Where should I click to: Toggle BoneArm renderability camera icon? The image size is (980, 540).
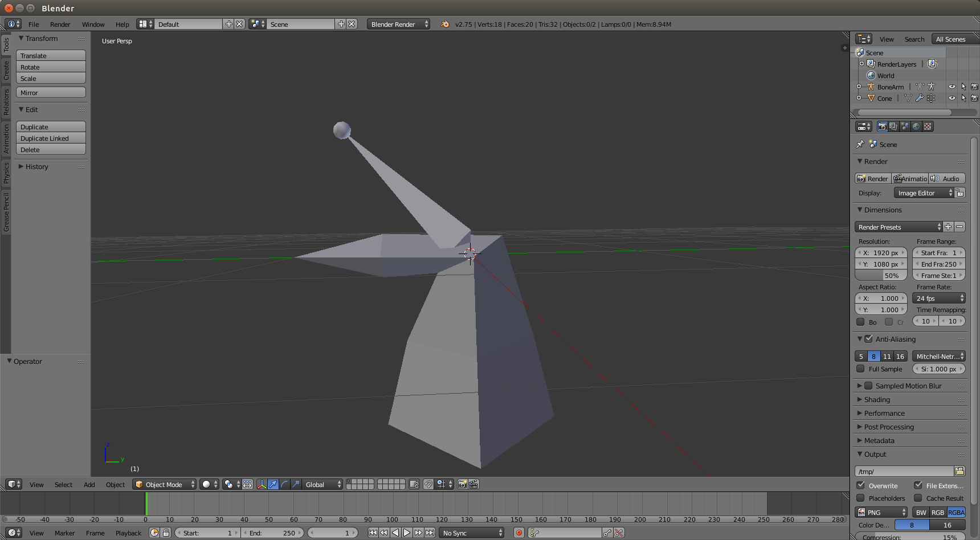(974, 87)
